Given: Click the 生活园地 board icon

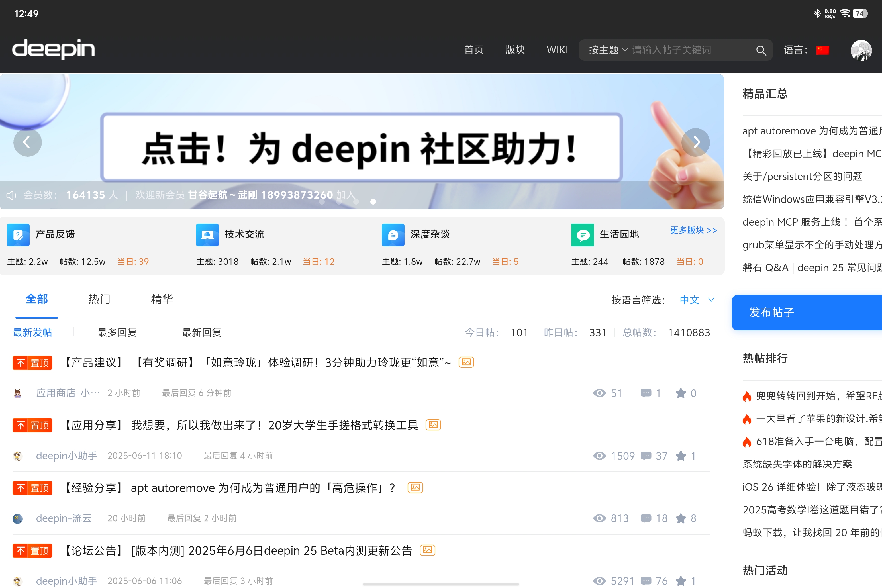Looking at the screenshot, I should pyautogui.click(x=582, y=235).
